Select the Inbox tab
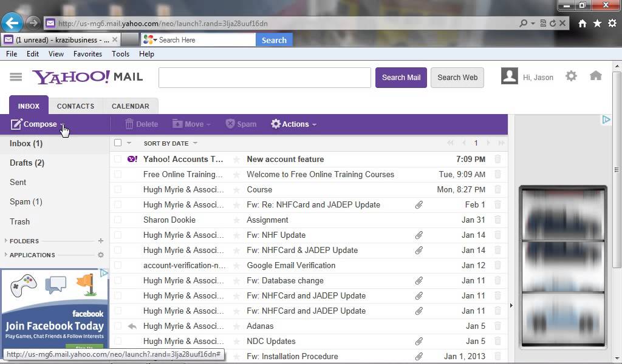Viewport: 622px width, 364px height. pos(29,106)
